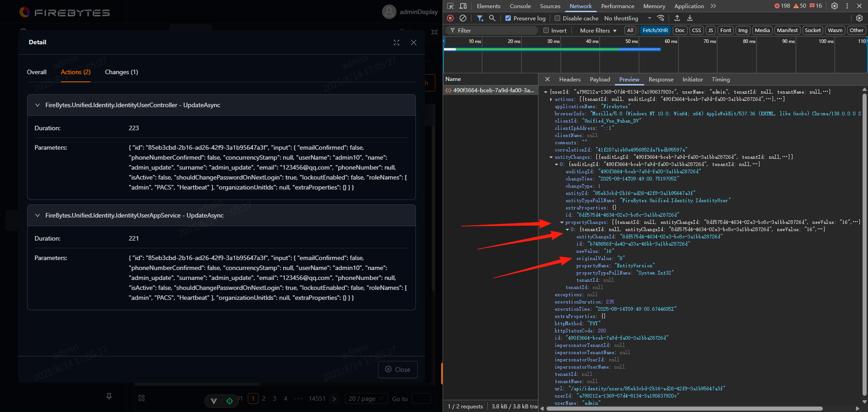The image size is (868, 412).
Task: Switch to the Changes (1) tab
Action: 121,72
